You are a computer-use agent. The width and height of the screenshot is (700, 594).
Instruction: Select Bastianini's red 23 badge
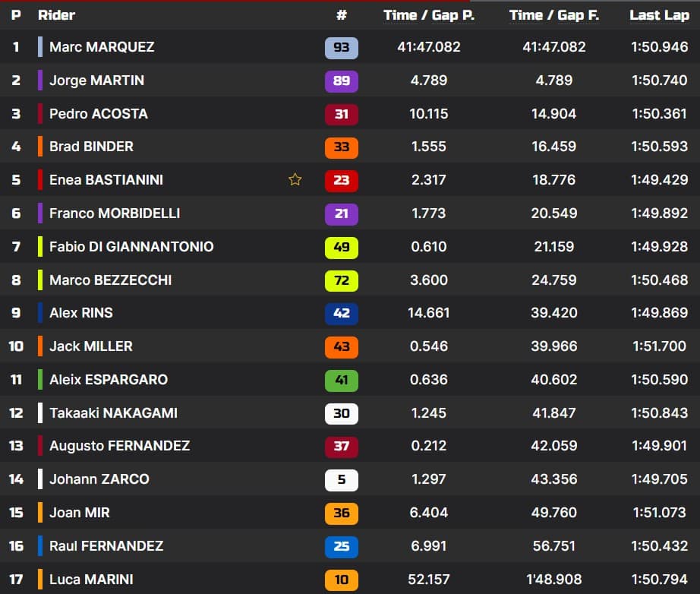point(341,181)
